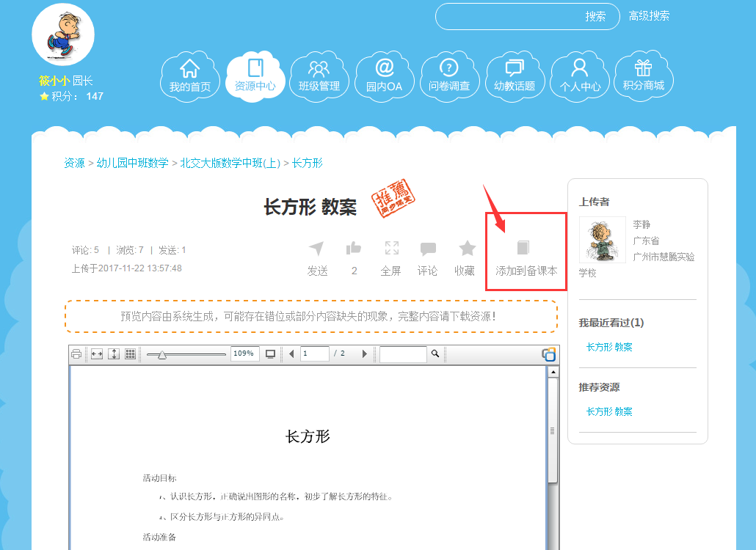Open 我的首页 home cloud icon
Image resolution: width=756 pixels, height=550 pixels.
(x=190, y=76)
